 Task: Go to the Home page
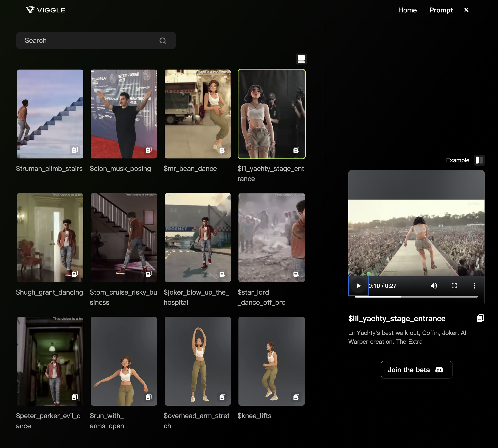click(x=407, y=10)
